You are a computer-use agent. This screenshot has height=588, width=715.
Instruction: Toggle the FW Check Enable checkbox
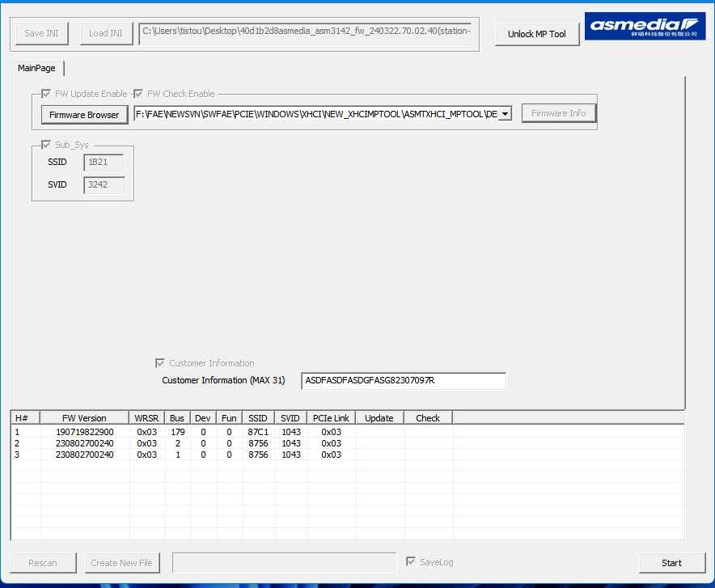point(138,94)
